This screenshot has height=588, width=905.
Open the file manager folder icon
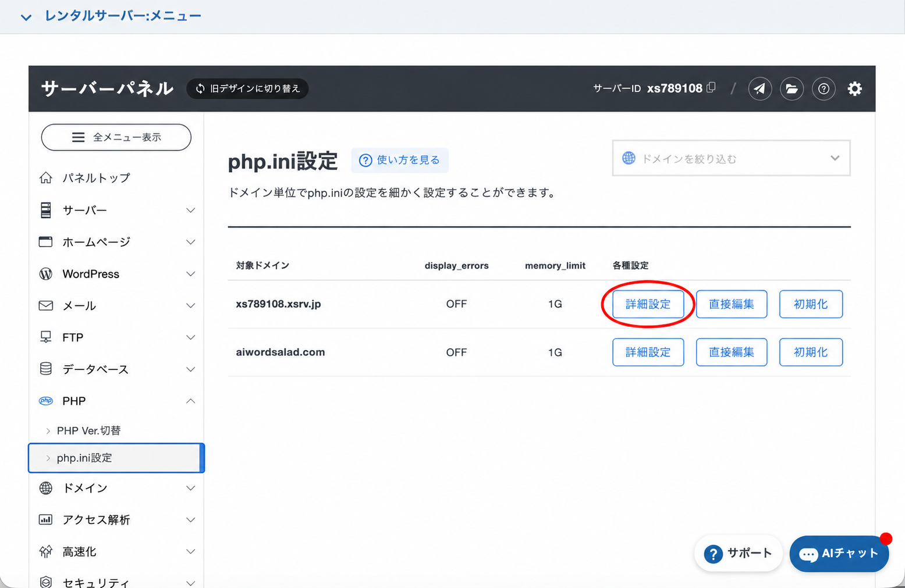[792, 89]
